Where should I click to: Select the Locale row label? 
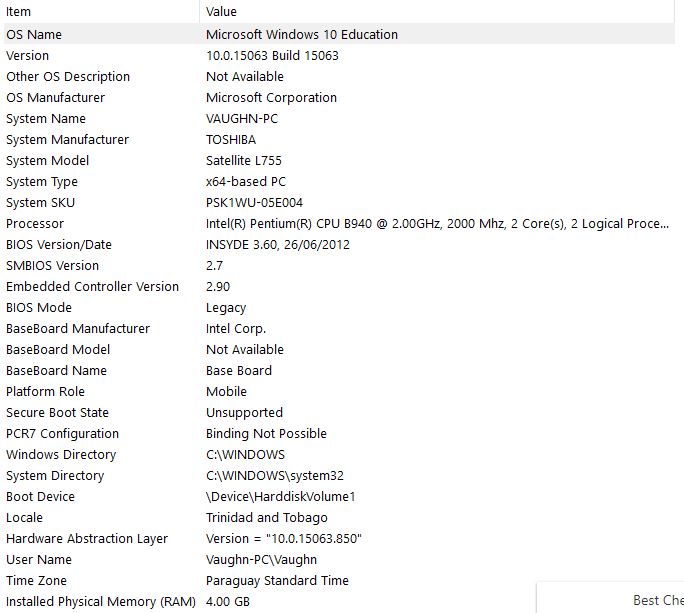coord(24,517)
